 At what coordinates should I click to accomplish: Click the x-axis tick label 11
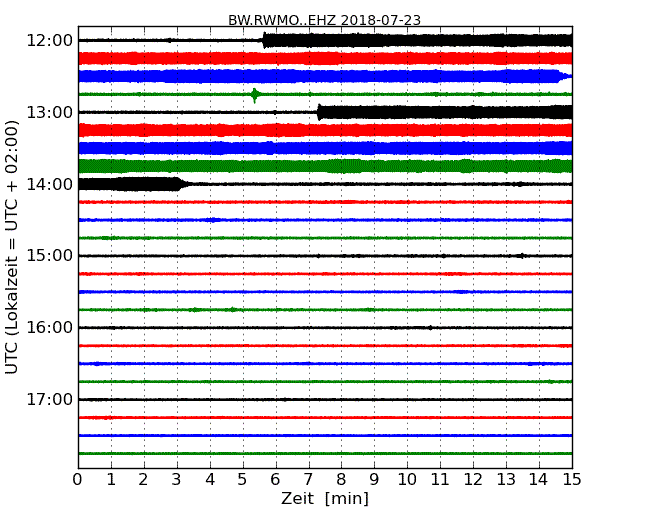440,480
